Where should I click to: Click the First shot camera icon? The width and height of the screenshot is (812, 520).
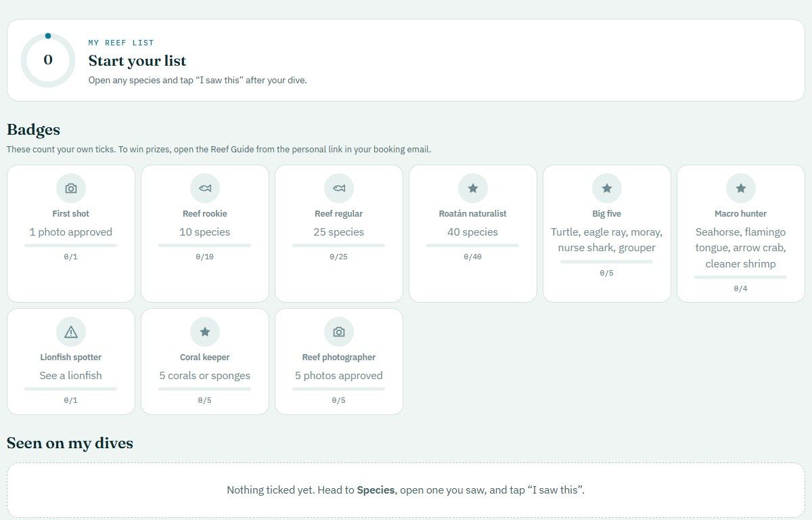pos(71,188)
